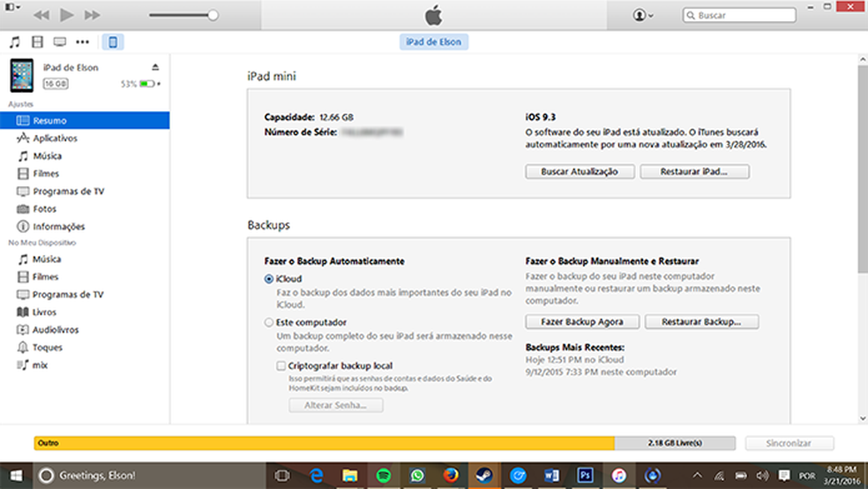Click Restaurar iPad button

694,171
